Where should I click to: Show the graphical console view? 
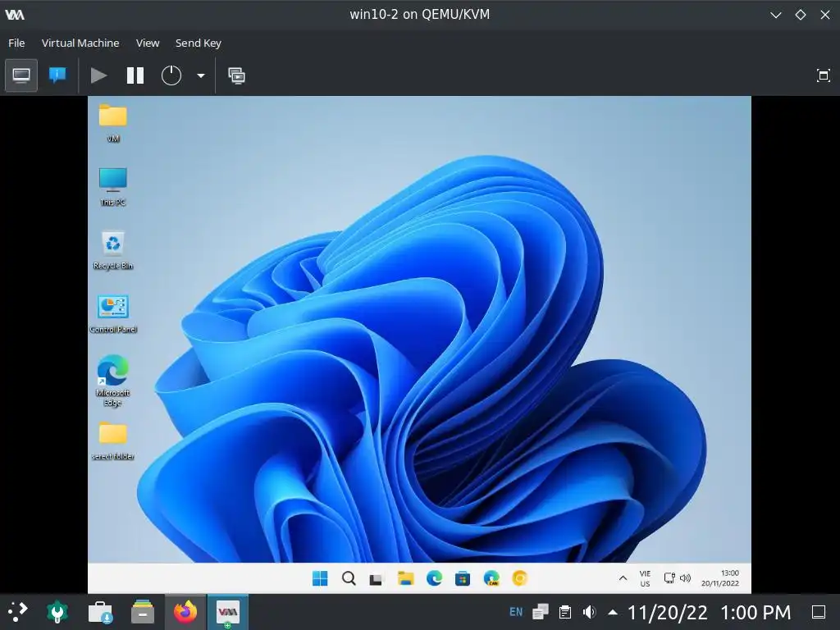click(21, 75)
